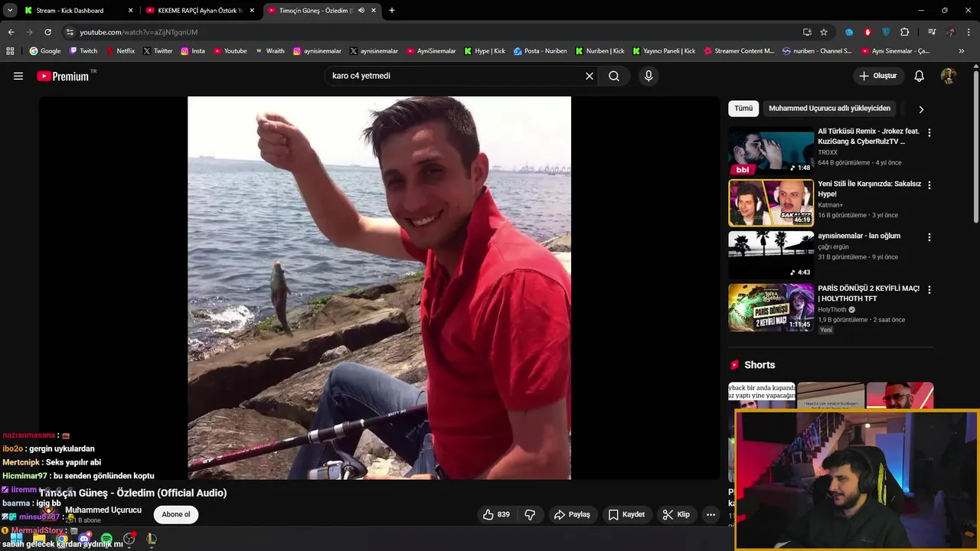980x551 pixels.
Task: Click the install app icon in address bar
Action: pos(807,32)
